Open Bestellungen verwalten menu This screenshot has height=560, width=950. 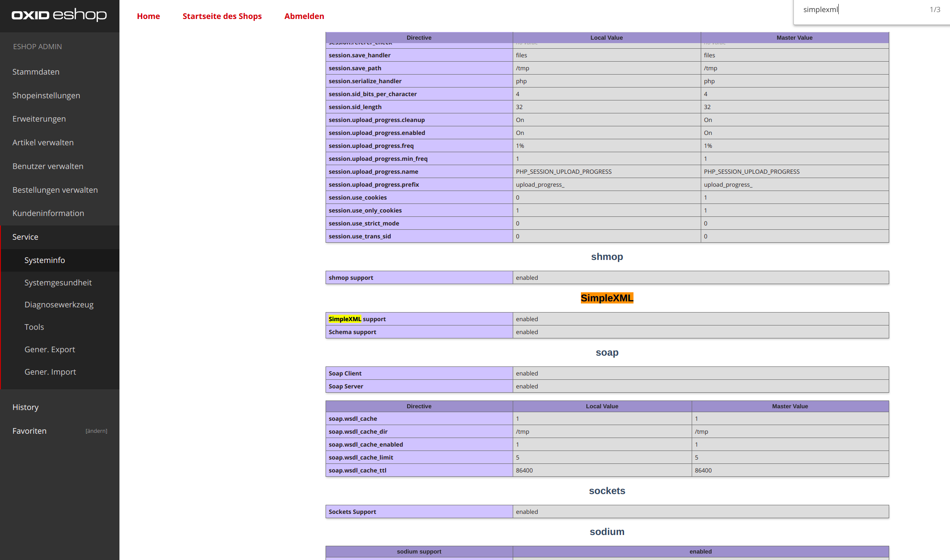click(55, 190)
